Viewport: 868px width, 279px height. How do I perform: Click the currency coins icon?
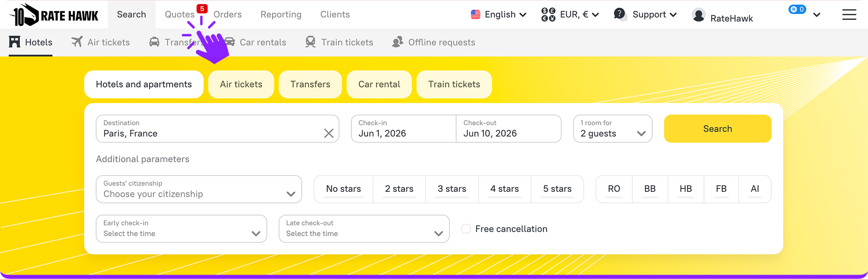tap(548, 14)
